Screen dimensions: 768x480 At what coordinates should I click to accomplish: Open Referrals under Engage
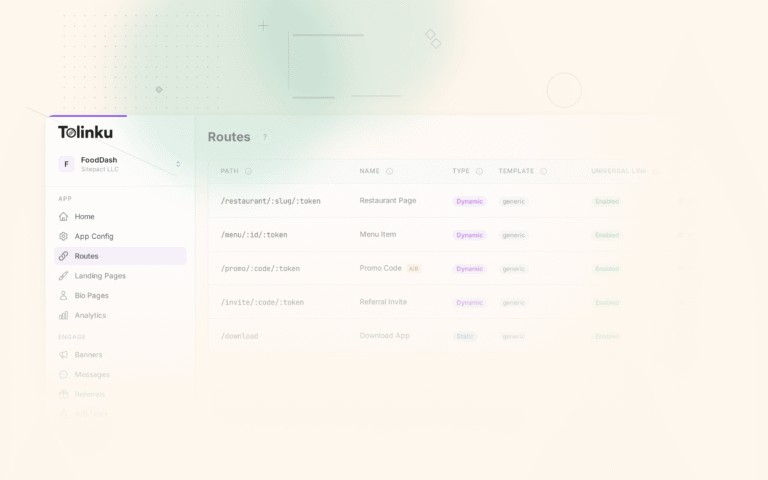click(120, 394)
